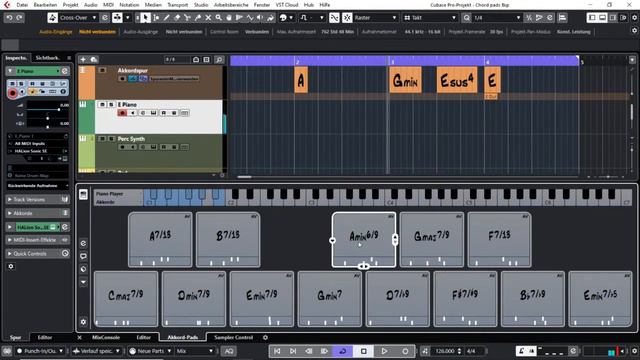Select the Range Selection tool
Screen dimensions: 640x360
156,18
